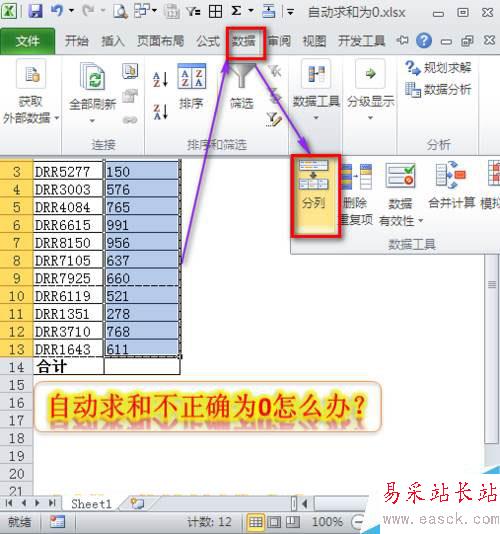
Task: Click the zoom out minus button
Action: pyautogui.click(x=358, y=521)
